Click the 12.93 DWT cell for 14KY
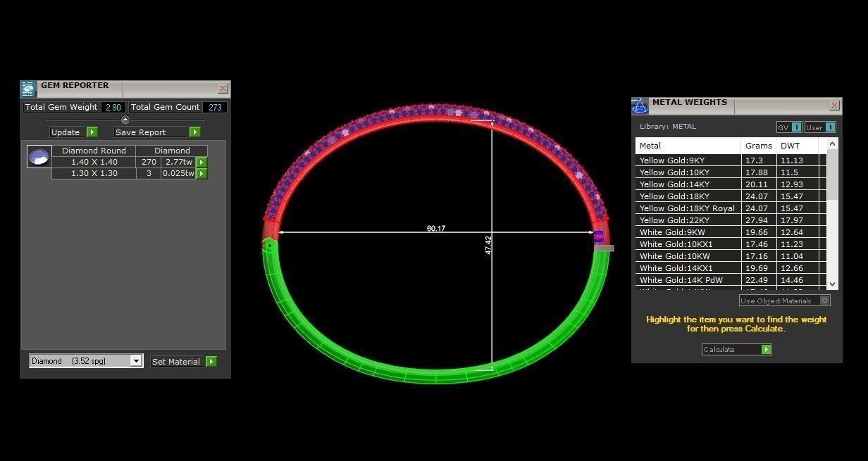Screen dimensions: 868x461 (798, 184)
